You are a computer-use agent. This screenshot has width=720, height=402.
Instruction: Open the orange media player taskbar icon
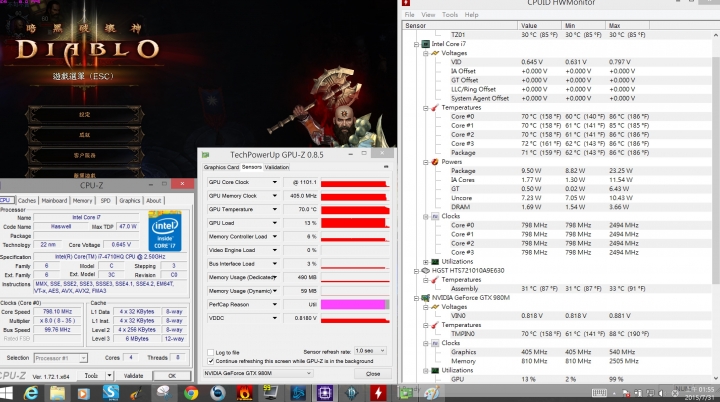(84, 393)
